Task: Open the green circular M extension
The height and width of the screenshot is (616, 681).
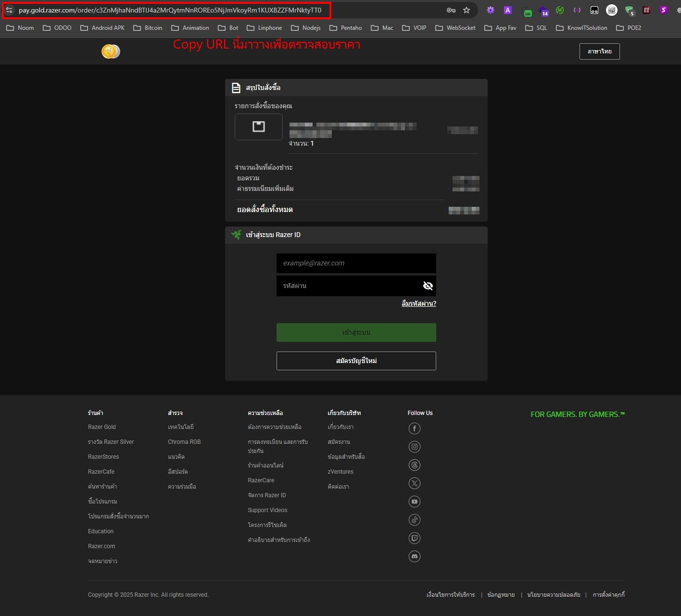Action: click(x=560, y=10)
